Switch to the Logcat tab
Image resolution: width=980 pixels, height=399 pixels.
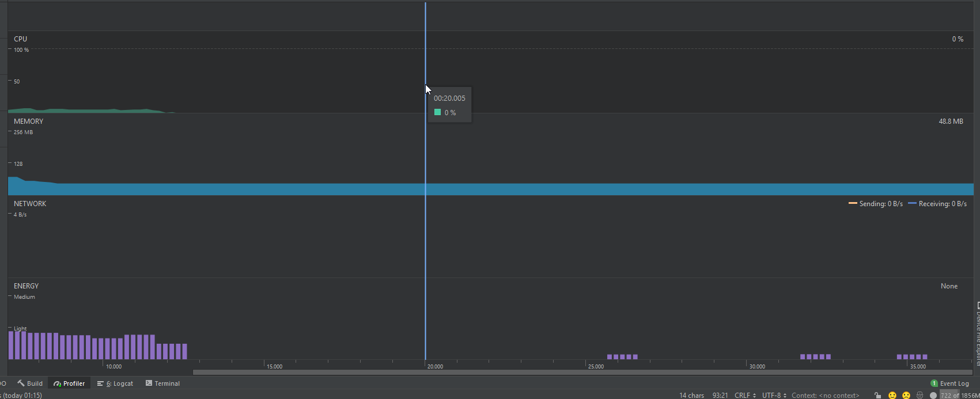point(115,383)
